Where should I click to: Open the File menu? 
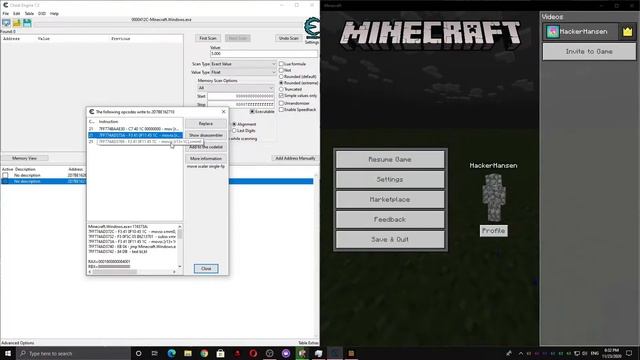point(6,13)
